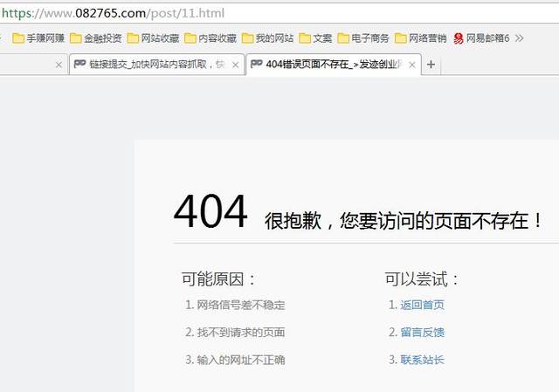Click the URL address bar

[x=279, y=13]
